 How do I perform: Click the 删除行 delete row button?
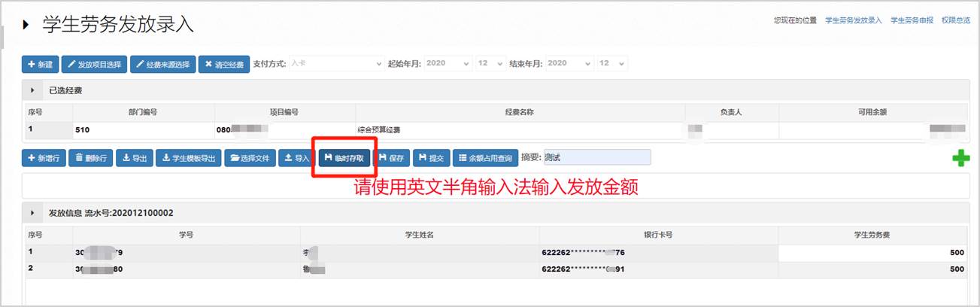91,159
